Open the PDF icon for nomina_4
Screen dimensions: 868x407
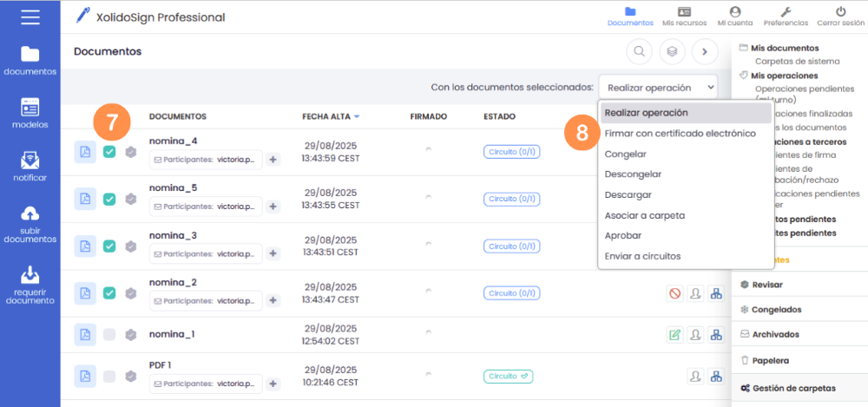tap(85, 152)
